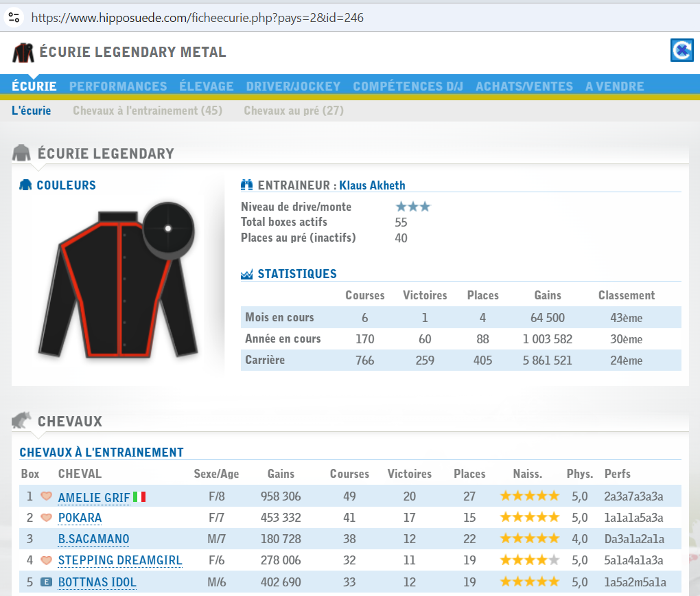Close the stable popup with blue X
Viewport: 700px width, 596px height.
(x=681, y=50)
